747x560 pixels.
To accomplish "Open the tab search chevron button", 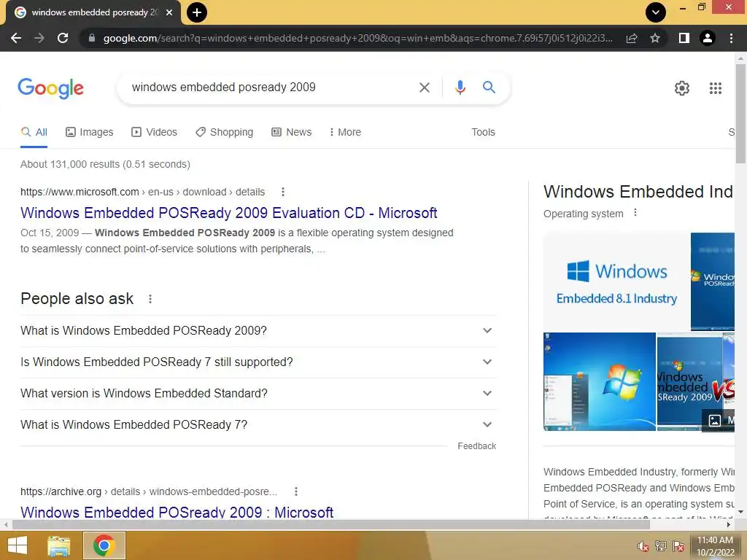I will click(656, 12).
